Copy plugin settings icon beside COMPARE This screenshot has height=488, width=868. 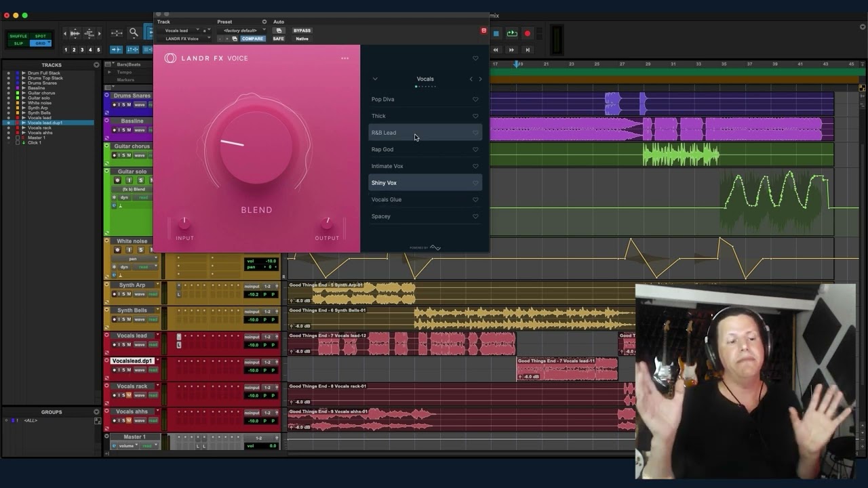pyautogui.click(x=235, y=39)
